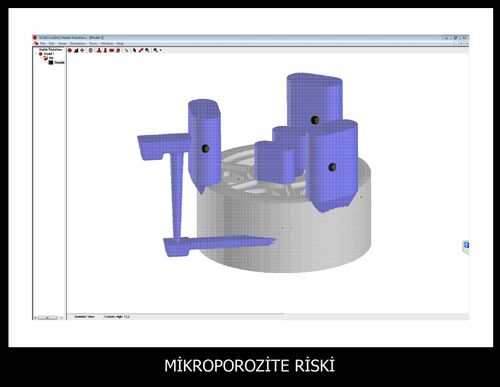Image resolution: width=500 pixels, height=387 pixels.
Task: Click the tree panel horizontal scrollbar thumb
Action: tap(47, 318)
